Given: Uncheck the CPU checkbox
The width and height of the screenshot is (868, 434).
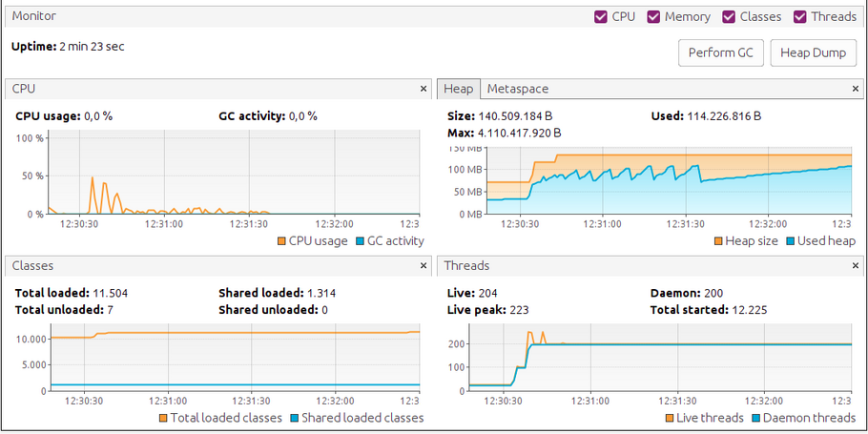Looking at the screenshot, I should (x=600, y=16).
